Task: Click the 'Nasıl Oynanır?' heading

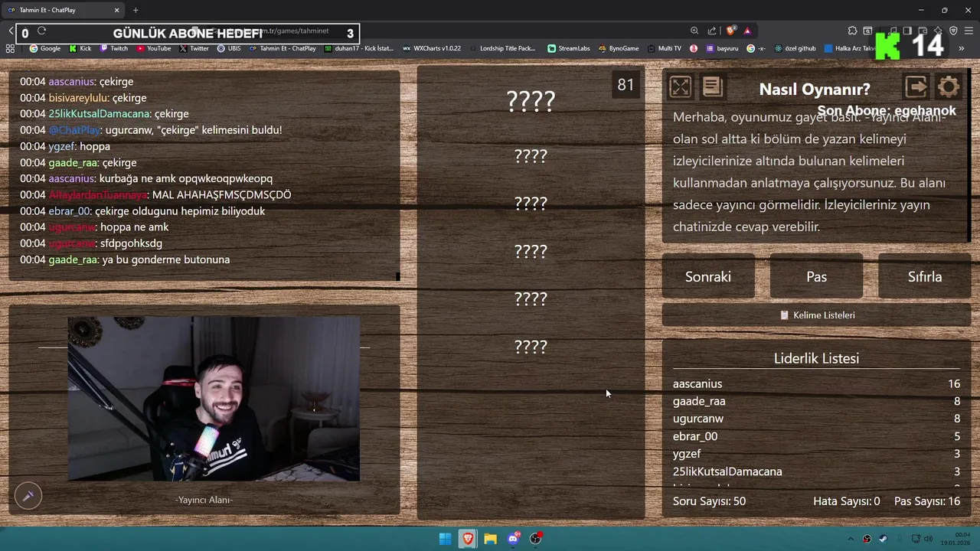Action: click(815, 90)
